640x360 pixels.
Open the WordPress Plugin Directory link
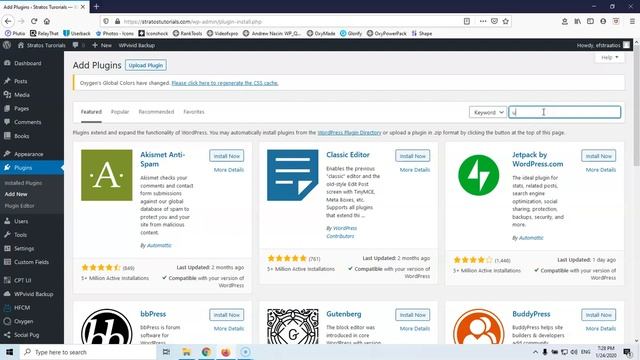pos(349,133)
